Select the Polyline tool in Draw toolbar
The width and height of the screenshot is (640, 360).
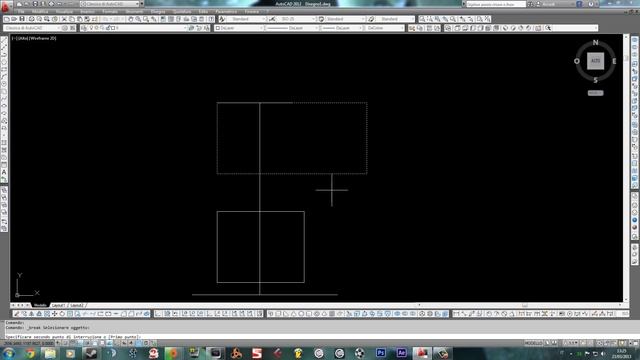[4, 55]
